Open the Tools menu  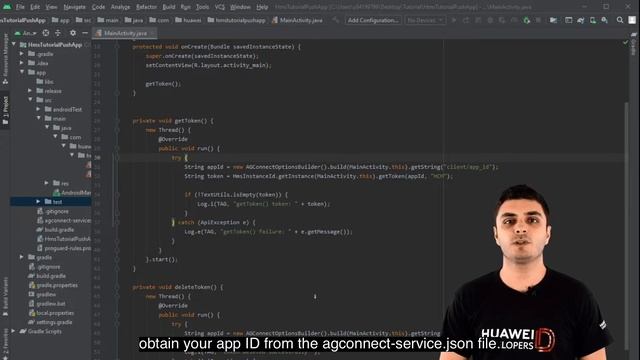(202, 7)
